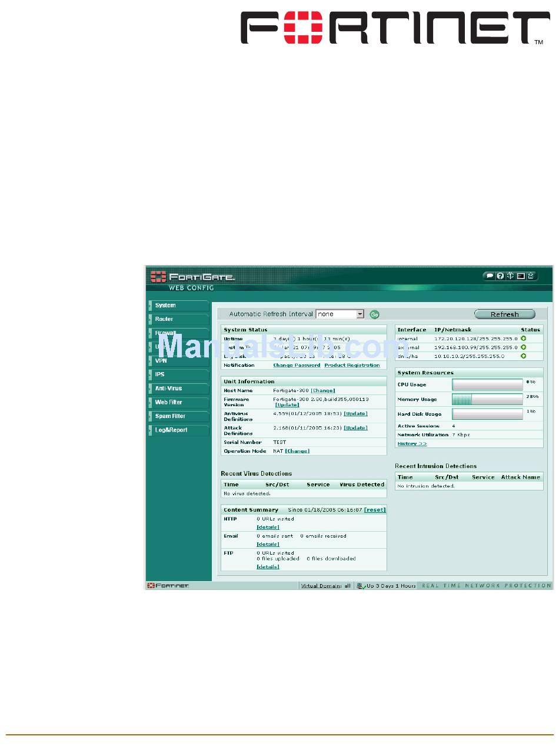The image size is (559, 756).
Task: Click the external IP 192.168.100.99/255.255.255.0
Action: [x=476, y=347]
